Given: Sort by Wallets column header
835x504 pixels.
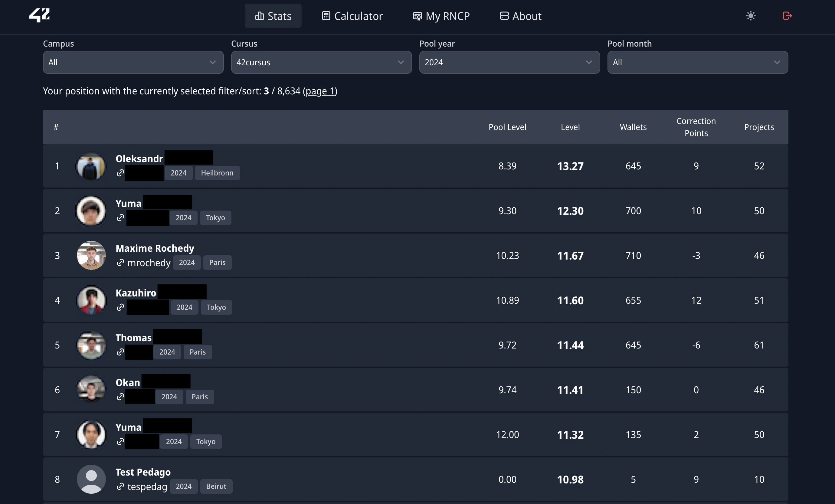Looking at the screenshot, I should (x=633, y=127).
